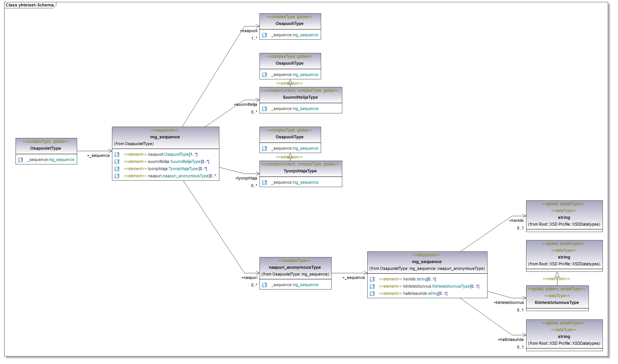This screenshot has height=364, width=618.
Task: Click the icon beside naapuri:naapuri_anonymousType element
Action: 117,176
